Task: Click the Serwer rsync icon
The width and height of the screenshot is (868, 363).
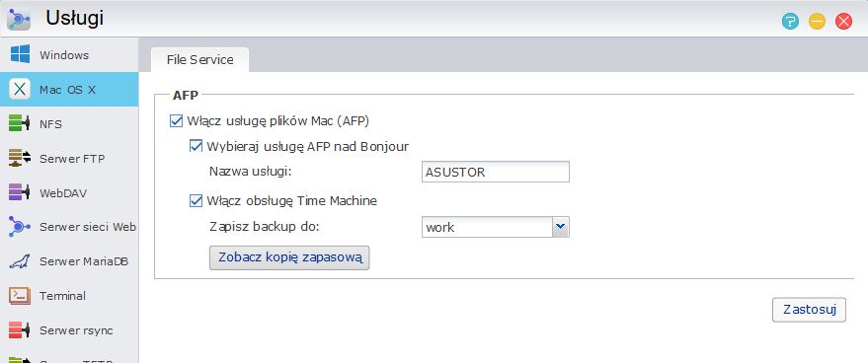Action: click(x=20, y=329)
